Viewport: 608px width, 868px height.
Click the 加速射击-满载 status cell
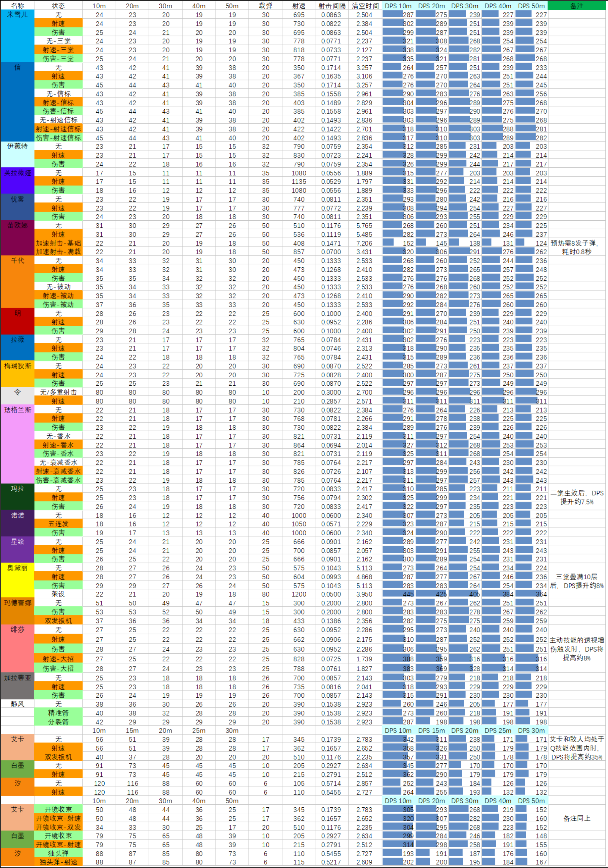tap(58, 252)
